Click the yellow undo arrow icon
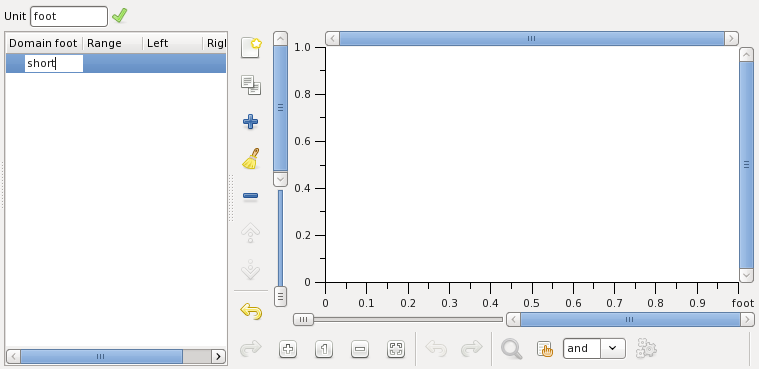 pos(251,311)
